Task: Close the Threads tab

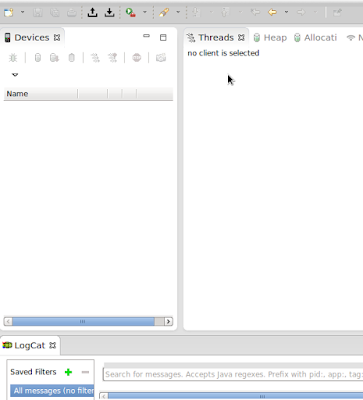Action: click(x=241, y=38)
